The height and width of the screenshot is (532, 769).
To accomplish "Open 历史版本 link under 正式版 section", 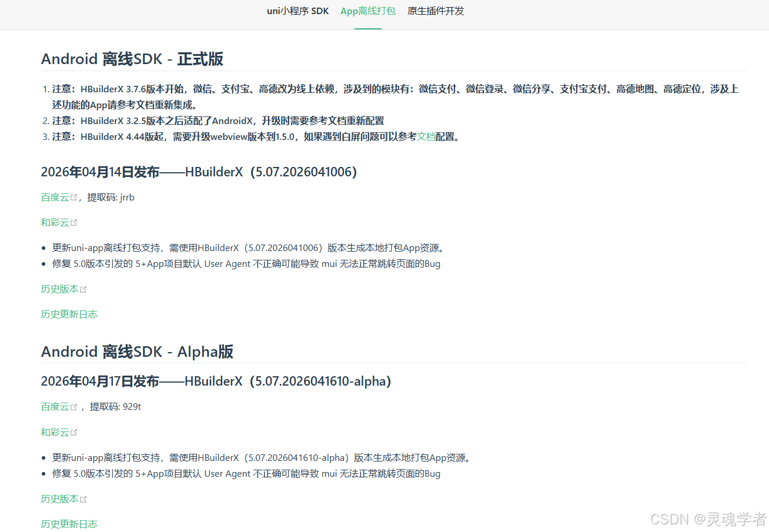I will tap(59, 289).
